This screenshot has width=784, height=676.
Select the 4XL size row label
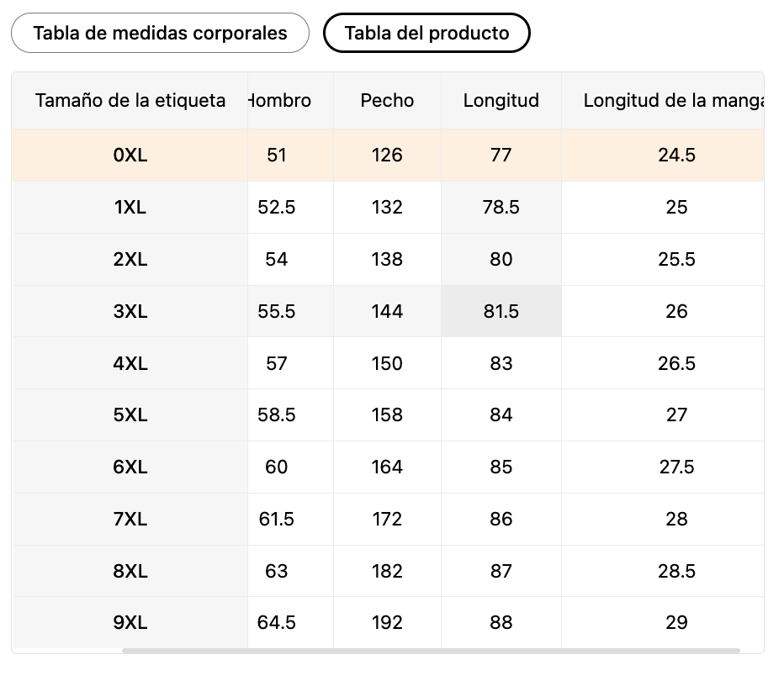(x=130, y=363)
